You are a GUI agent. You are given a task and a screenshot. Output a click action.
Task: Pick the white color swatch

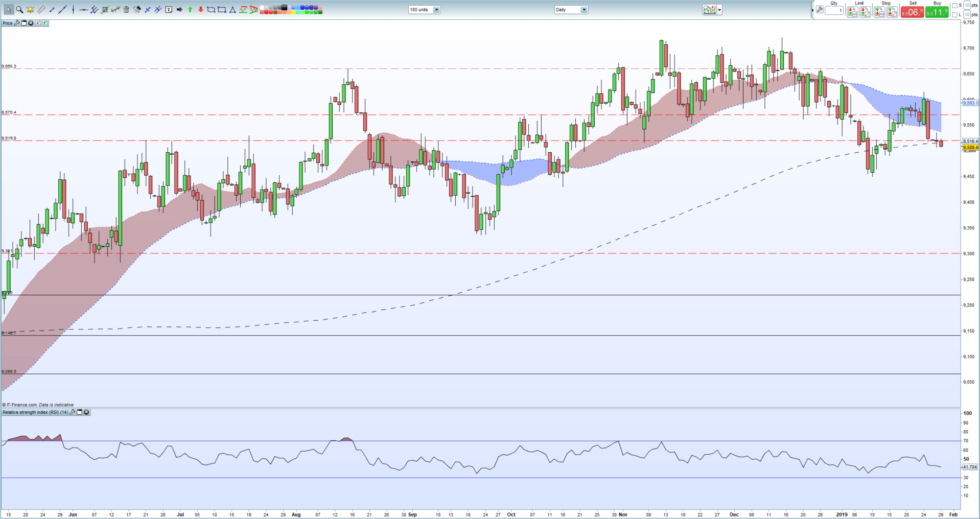coord(262,7)
